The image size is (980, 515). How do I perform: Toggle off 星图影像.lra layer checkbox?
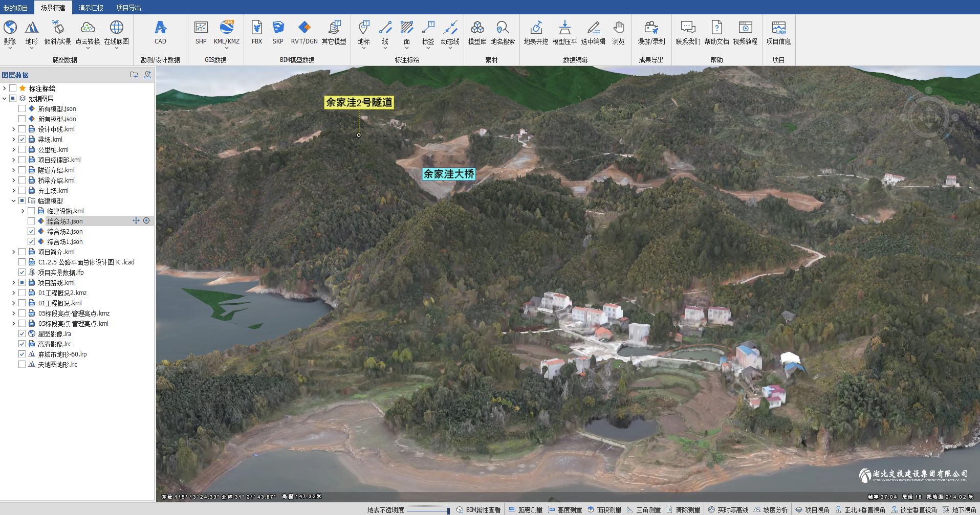point(22,333)
